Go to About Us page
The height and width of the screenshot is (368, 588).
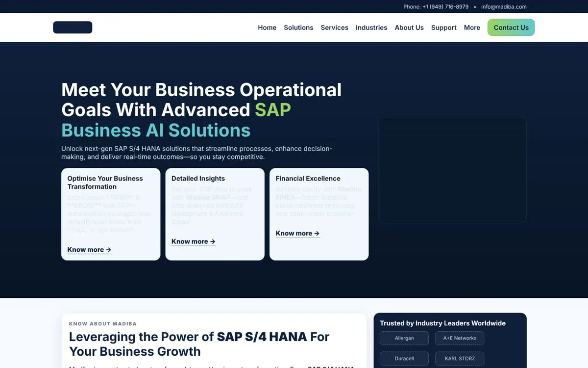pyautogui.click(x=409, y=27)
